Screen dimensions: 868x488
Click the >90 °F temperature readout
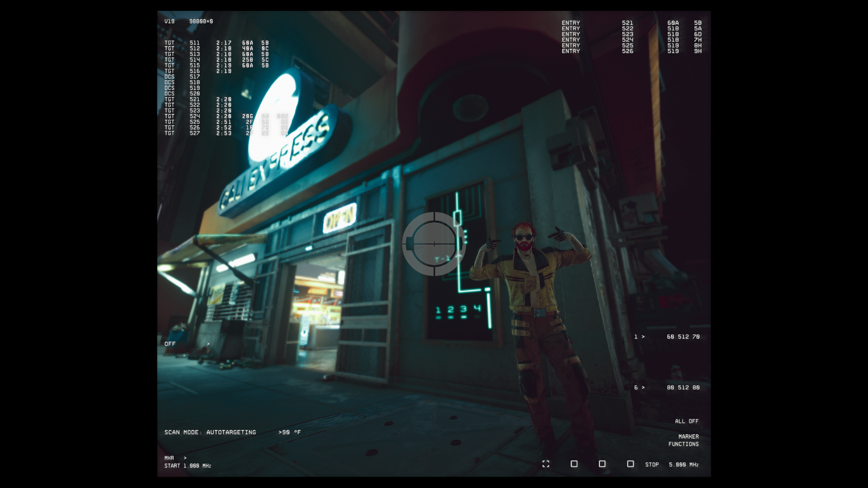(290, 432)
